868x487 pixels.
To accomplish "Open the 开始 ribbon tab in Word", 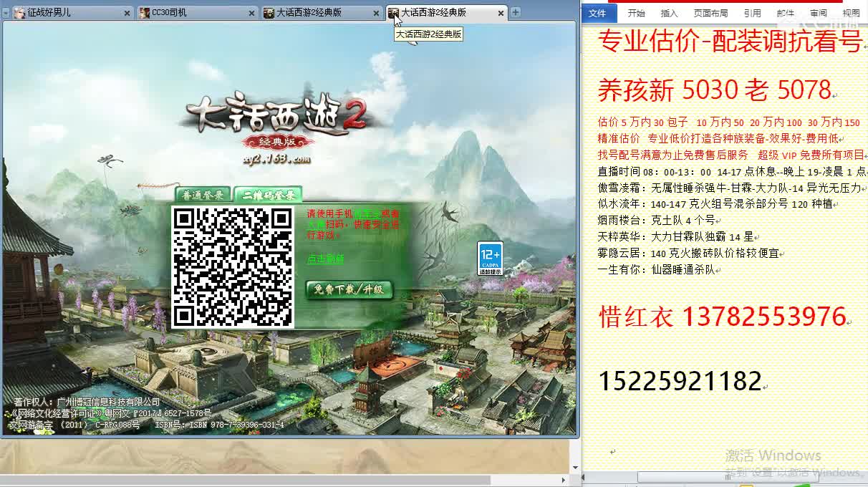I will 636,13.
